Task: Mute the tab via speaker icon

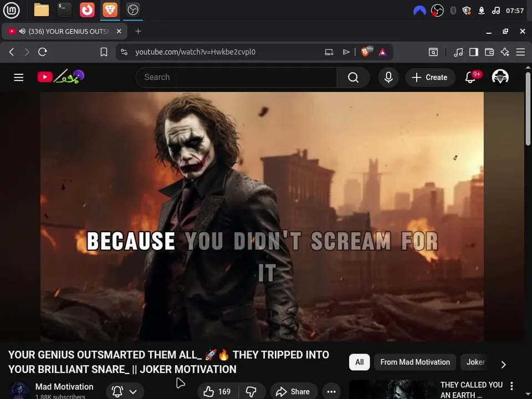Action: [22, 31]
